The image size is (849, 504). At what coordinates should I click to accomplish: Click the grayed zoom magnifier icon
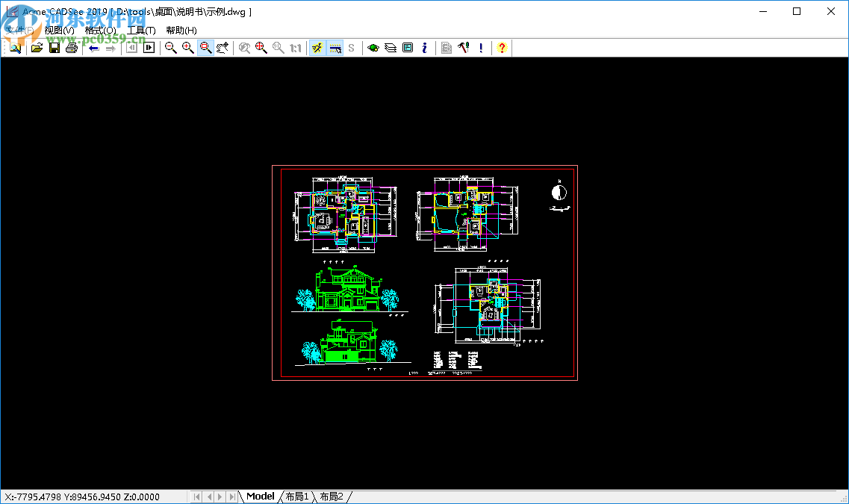click(279, 49)
